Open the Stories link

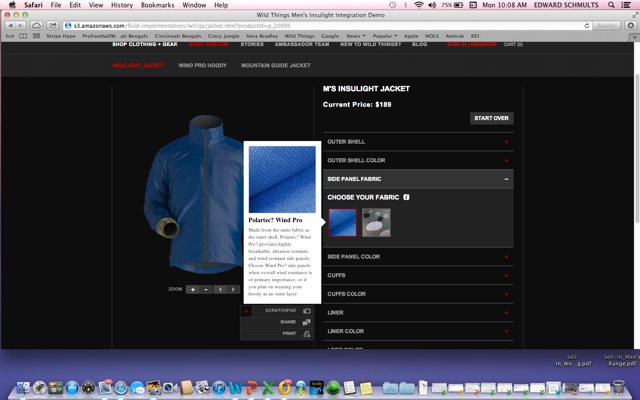point(252,44)
